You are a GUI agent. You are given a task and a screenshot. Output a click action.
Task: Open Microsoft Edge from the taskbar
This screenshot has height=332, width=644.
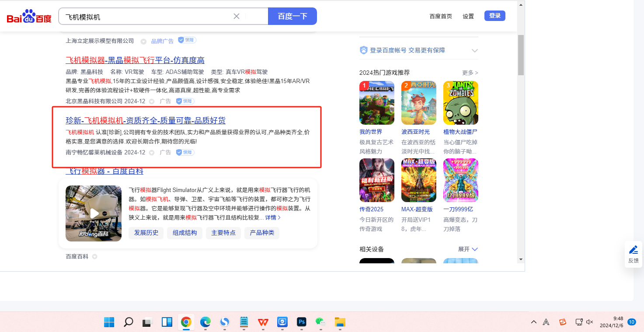tap(205, 322)
